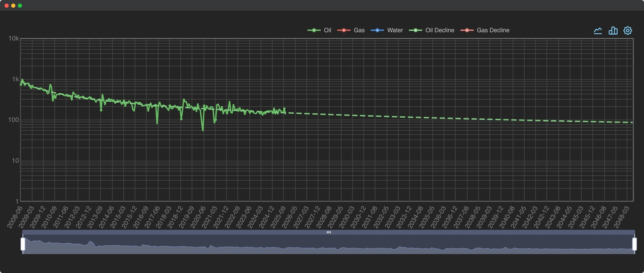Switch chart to line view icon
The image size is (644, 273).
[x=598, y=31]
